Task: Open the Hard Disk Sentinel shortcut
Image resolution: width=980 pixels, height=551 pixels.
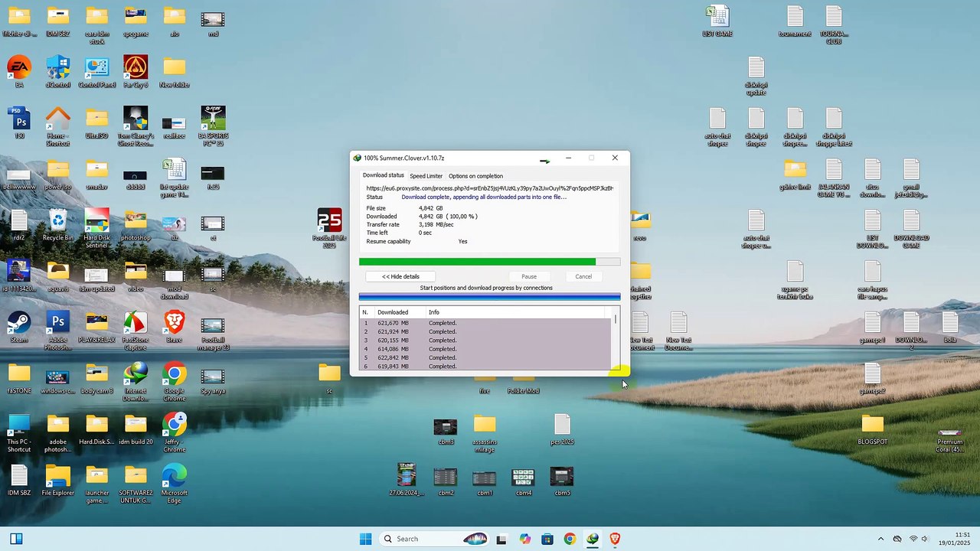Action: click(x=96, y=228)
